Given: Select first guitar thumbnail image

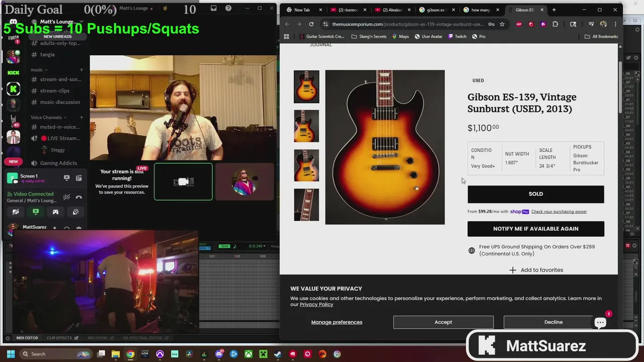Looking at the screenshot, I should coord(306,86).
